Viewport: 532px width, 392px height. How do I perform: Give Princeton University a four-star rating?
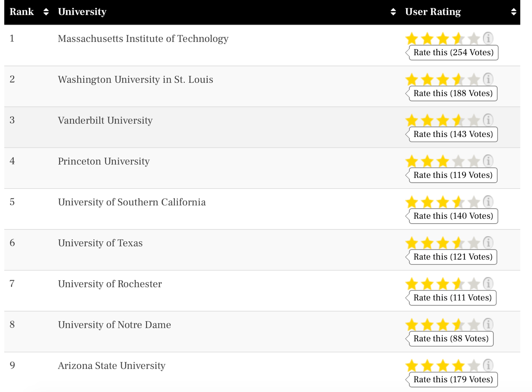click(458, 161)
